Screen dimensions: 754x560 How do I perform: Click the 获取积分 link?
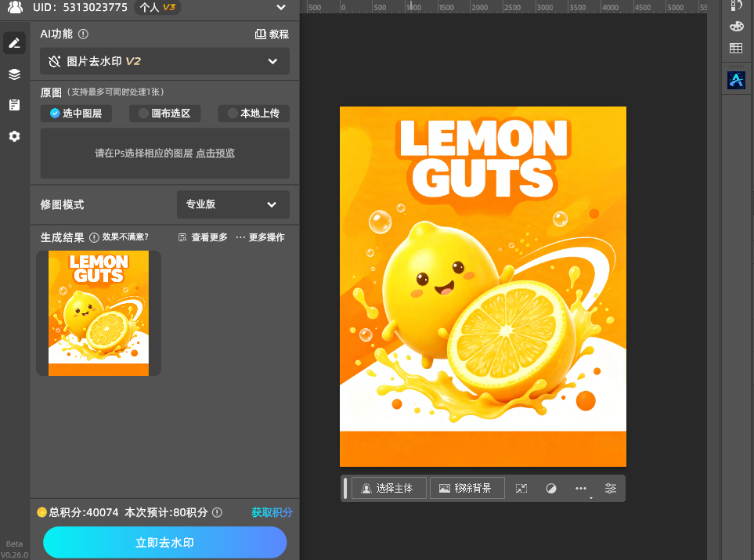(x=272, y=513)
